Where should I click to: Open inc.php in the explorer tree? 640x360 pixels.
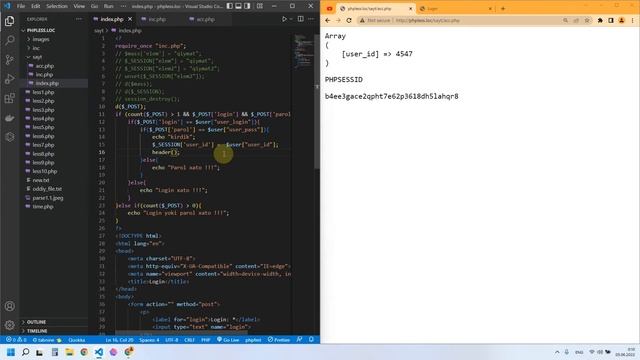coord(44,75)
